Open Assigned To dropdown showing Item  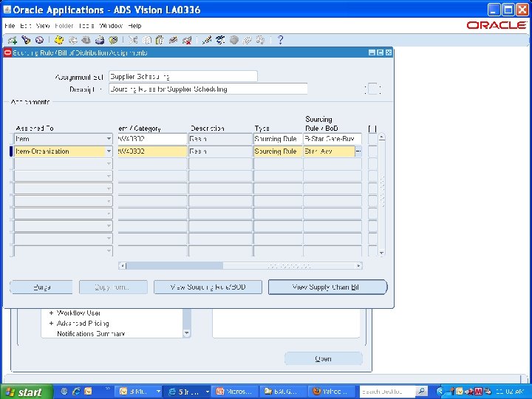tap(109, 139)
